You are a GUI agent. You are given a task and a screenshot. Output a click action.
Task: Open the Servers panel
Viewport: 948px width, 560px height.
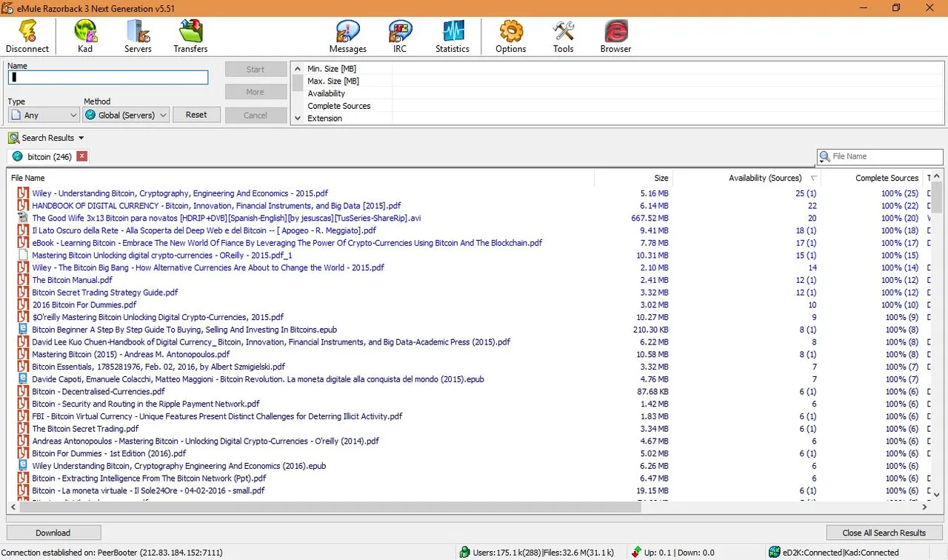point(138,36)
